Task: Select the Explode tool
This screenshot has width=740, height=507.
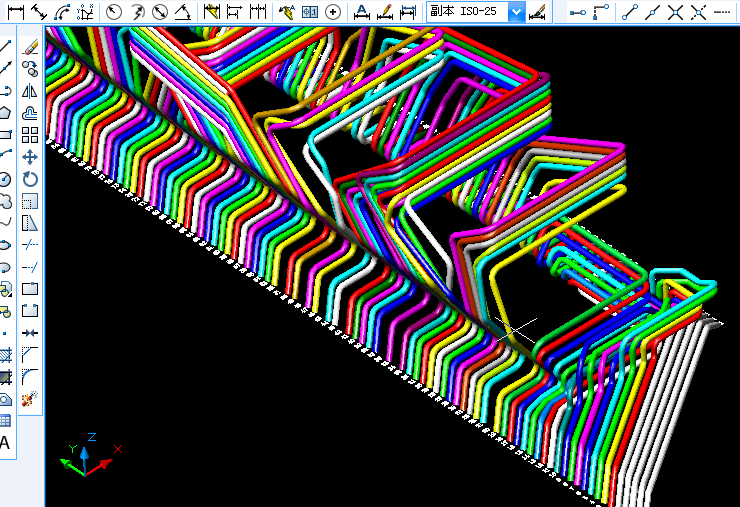Action: pyautogui.click(x=30, y=399)
